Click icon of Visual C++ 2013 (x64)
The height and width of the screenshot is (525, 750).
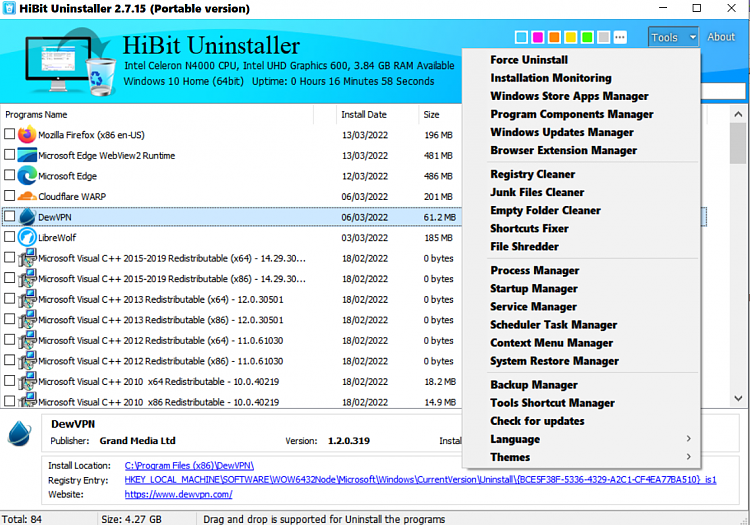(x=27, y=299)
